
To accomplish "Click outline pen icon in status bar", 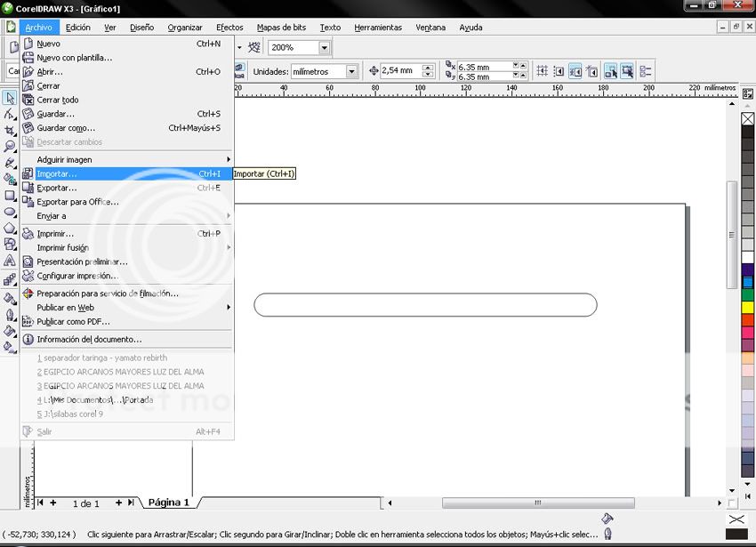I will [608, 534].
